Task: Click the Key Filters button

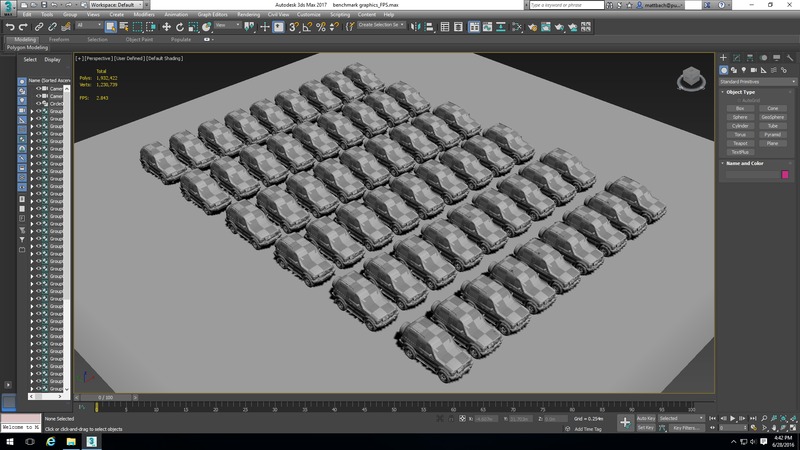Action: 686,428
